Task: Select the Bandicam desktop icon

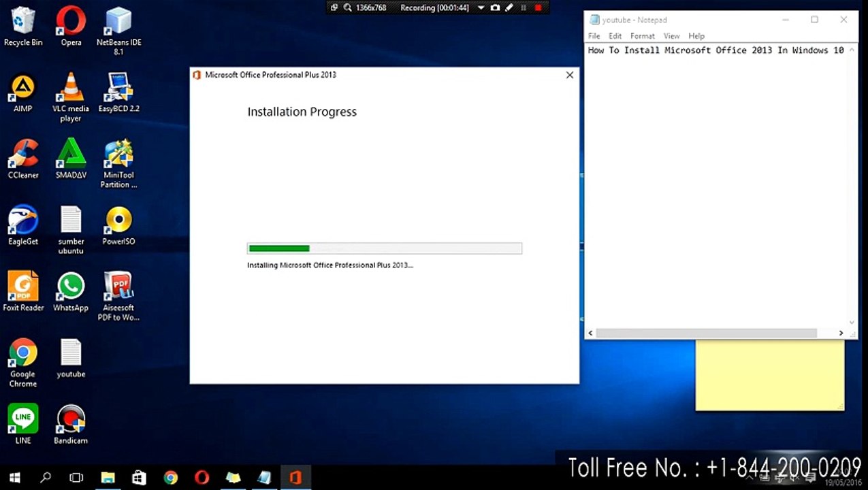Action: point(71,424)
